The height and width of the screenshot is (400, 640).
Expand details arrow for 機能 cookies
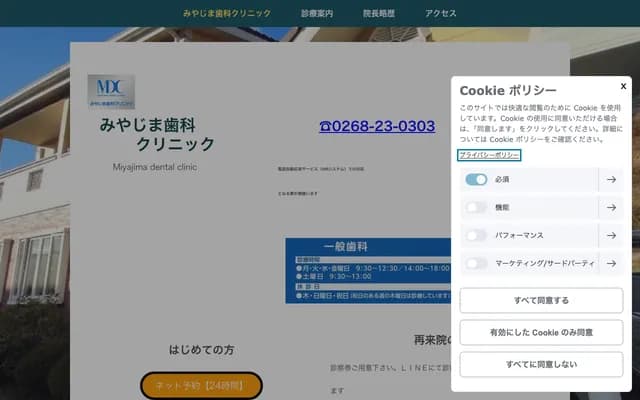610,208
